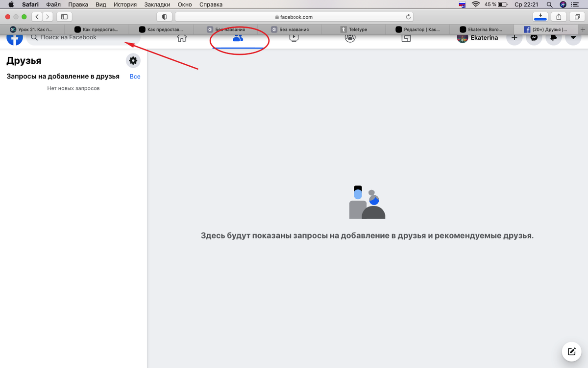Open the Файл menu
Screen dimensions: 588x368
pos(53,4)
